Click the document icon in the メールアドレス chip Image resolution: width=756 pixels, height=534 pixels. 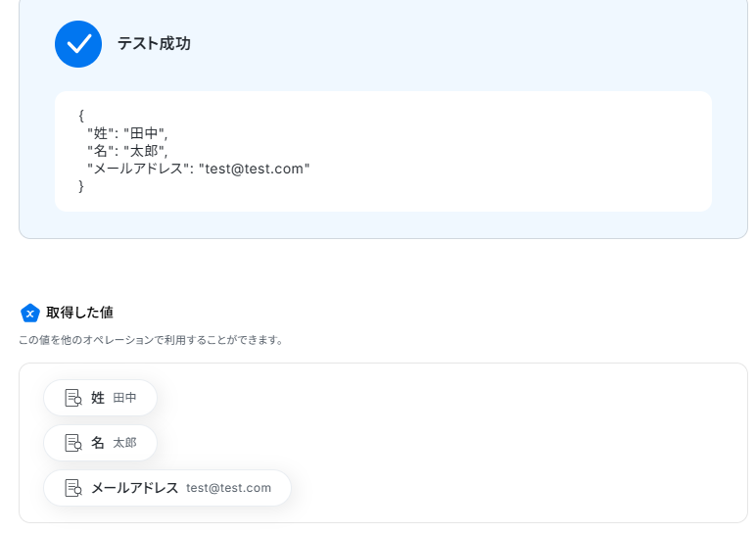coord(73,488)
